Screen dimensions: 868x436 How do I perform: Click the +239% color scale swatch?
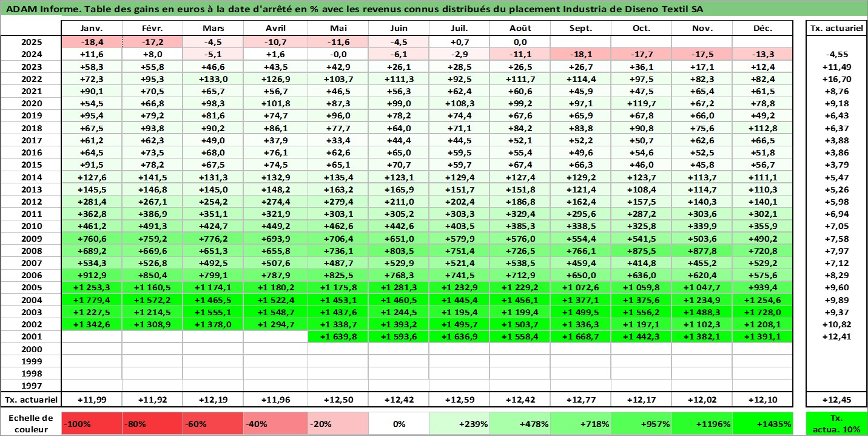pos(459,424)
